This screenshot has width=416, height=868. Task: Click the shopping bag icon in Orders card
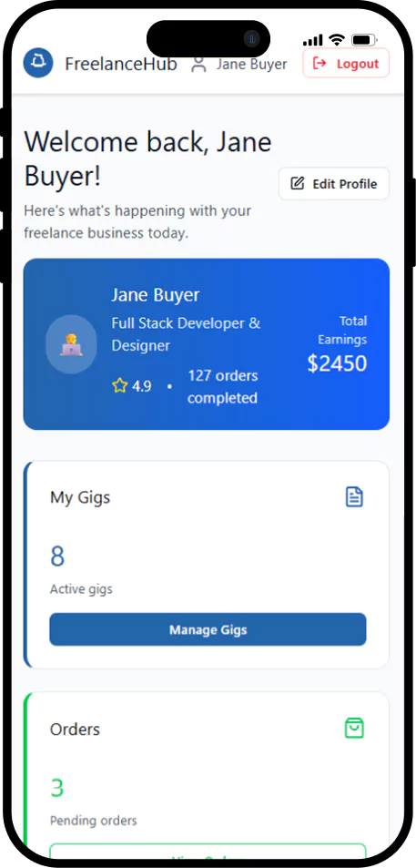click(354, 728)
